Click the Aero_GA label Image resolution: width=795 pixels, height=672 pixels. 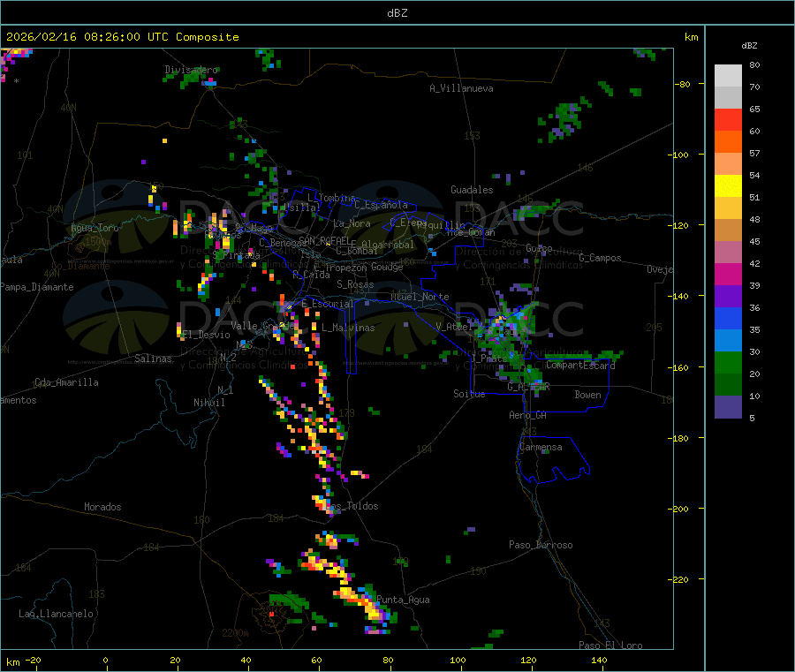click(x=528, y=415)
